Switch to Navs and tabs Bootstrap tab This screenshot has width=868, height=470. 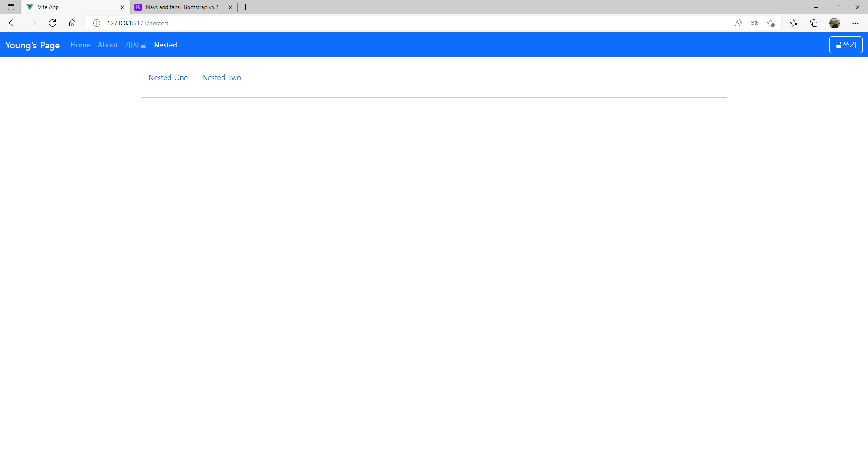point(182,7)
